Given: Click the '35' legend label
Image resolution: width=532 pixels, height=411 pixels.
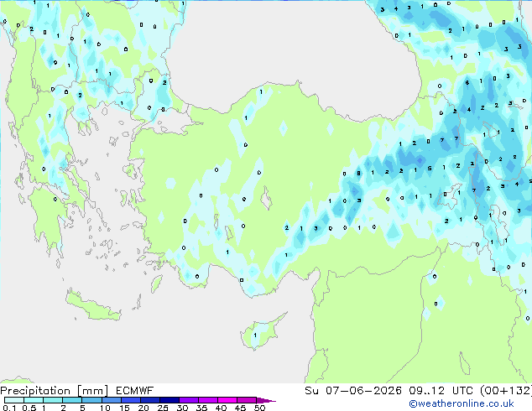Looking at the screenshot, I should 201,408.
